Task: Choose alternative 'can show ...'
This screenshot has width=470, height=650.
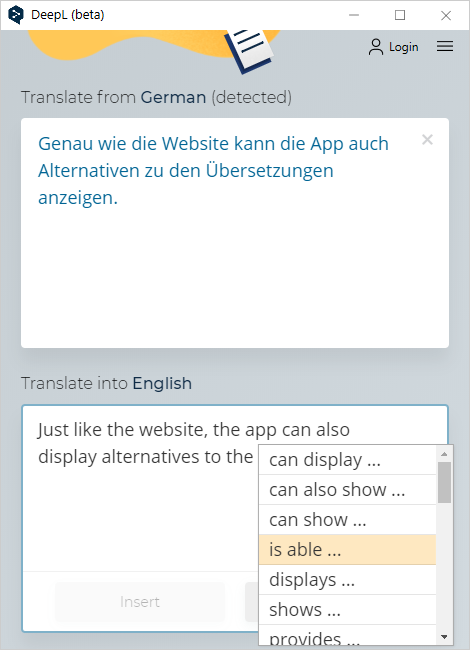Action: [347, 519]
